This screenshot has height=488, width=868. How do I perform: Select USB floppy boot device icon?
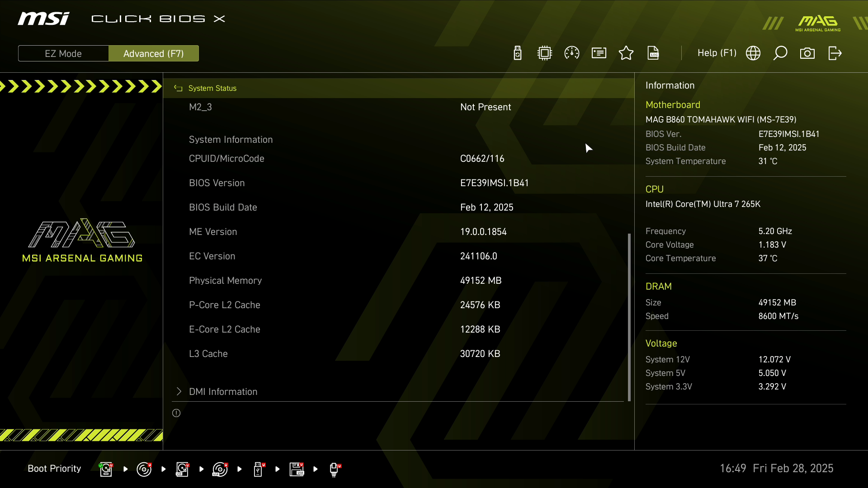(x=297, y=469)
